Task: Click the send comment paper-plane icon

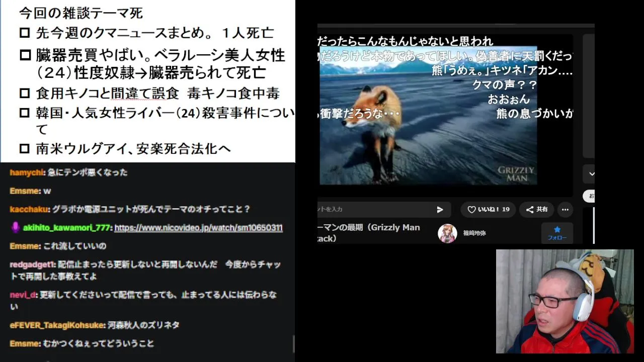Action: tap(440, 210)
